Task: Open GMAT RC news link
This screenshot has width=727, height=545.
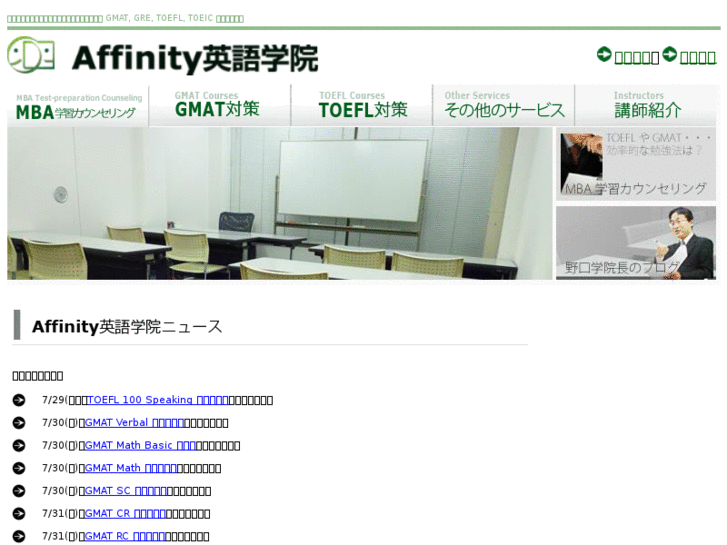Action: pyautogui.click(x=125, y=536)
